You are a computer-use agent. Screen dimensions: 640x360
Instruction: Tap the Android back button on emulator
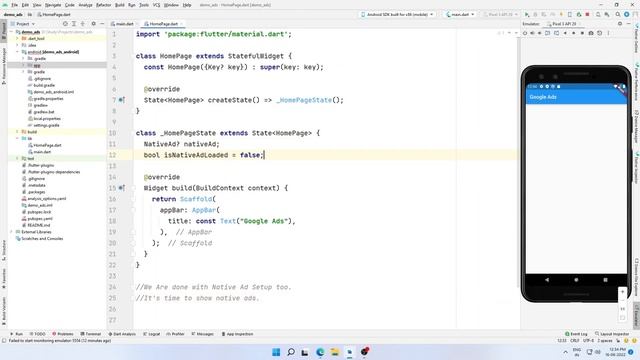[547, 280]
